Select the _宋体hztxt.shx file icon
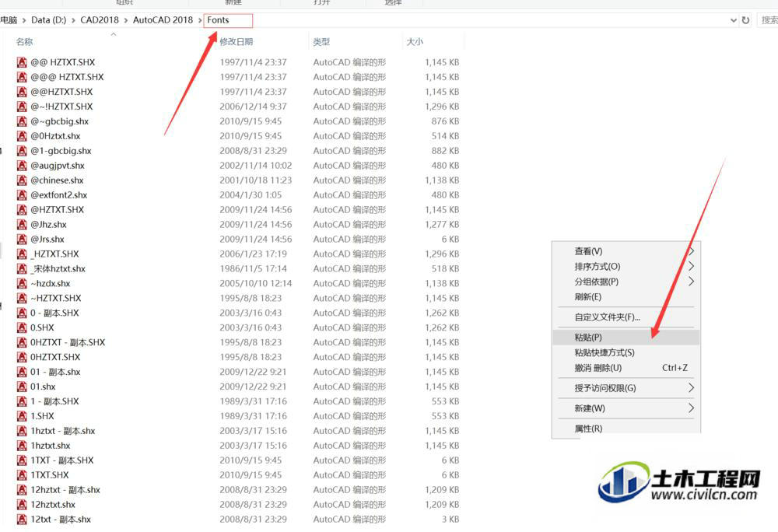Screen dimensions: 778x532 (22, 269)
